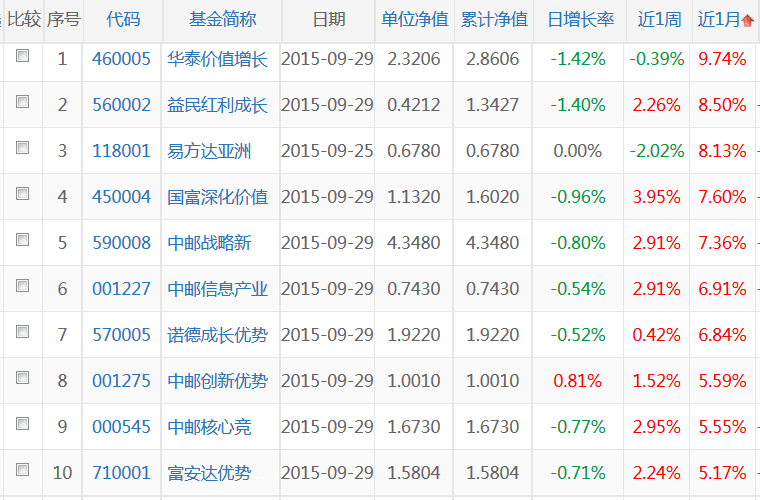The width and height of the screenshot is (760, 500).
Task: Check the compare box in row 2
Action: (22, 102)
